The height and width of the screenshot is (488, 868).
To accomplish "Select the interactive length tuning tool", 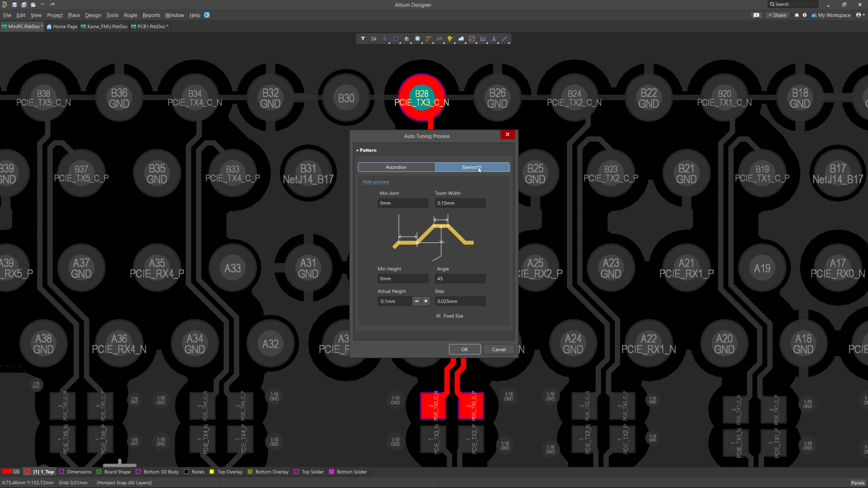I will 439,38.
